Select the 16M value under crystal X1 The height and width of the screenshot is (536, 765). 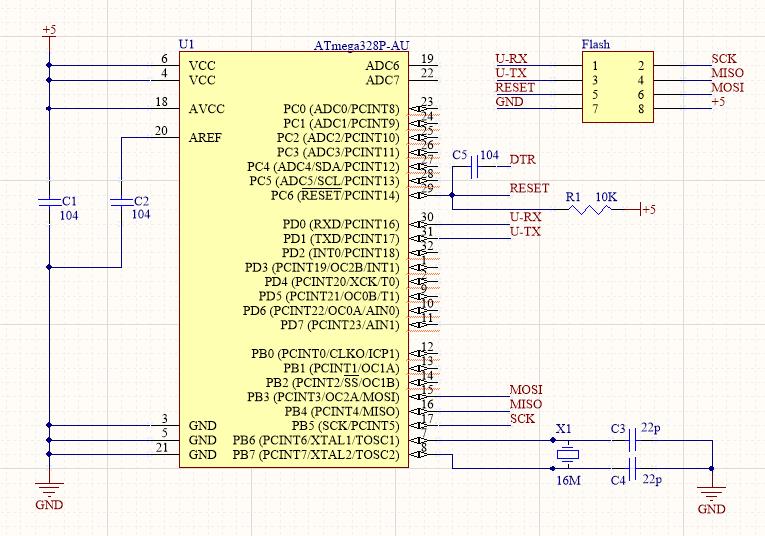[x=569, y=480]
